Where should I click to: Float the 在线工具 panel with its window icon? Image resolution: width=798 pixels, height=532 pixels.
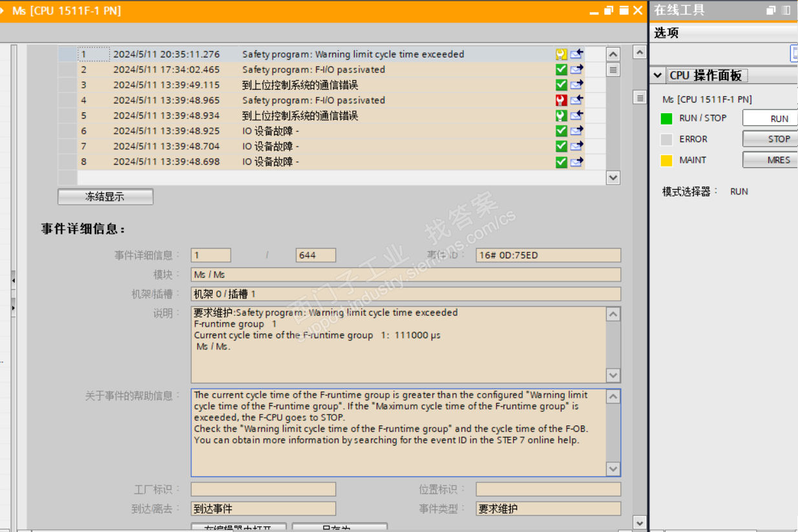click(x=771, y=10)
